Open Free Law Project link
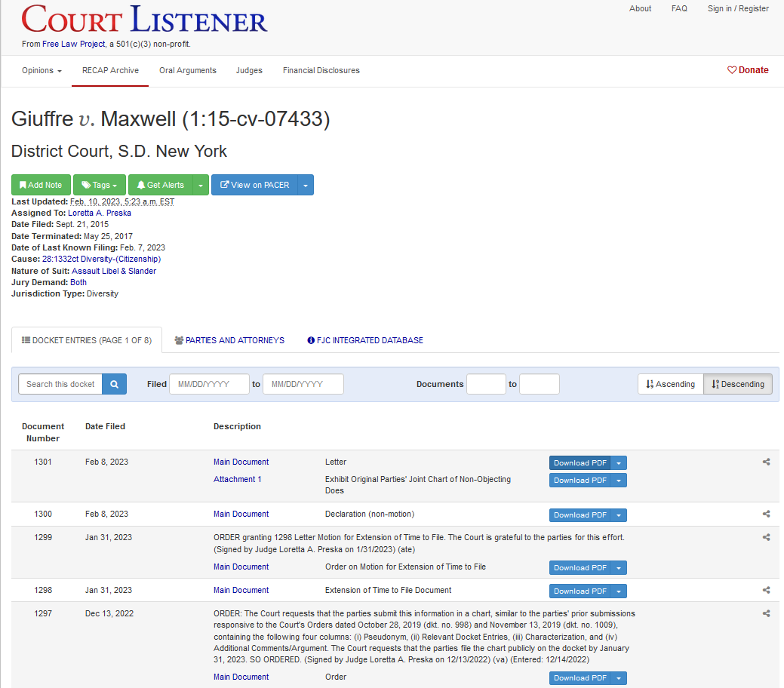 74,44
